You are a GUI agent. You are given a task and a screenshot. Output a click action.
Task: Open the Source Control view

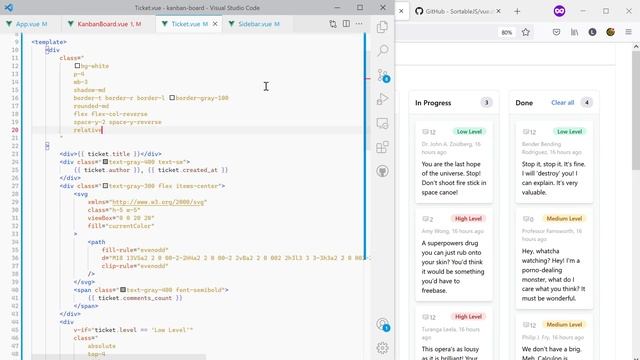(x=383, y=75)
